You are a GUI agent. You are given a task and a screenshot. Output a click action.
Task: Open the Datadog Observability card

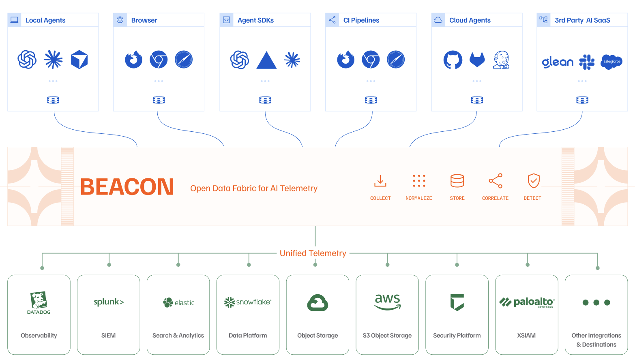click(x=39, y=315)
